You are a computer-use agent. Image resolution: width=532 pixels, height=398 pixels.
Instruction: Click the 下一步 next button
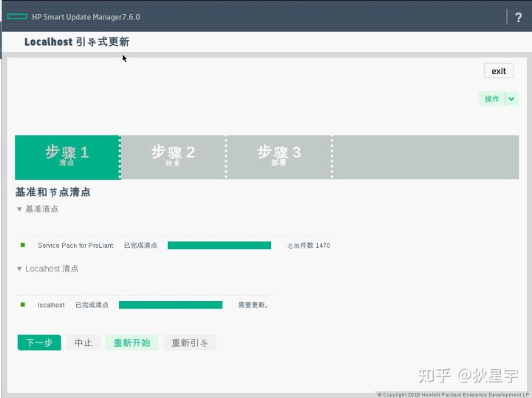[x=39, y=343]
